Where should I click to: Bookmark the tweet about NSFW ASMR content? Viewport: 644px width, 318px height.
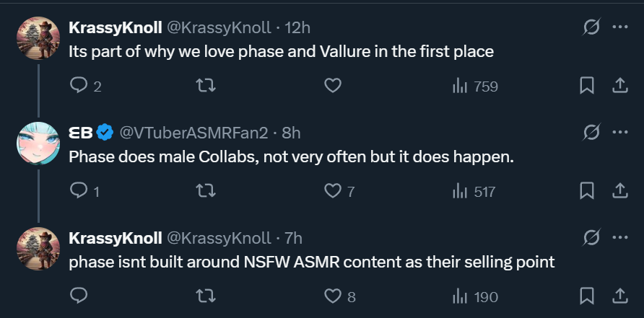point(586,296)
